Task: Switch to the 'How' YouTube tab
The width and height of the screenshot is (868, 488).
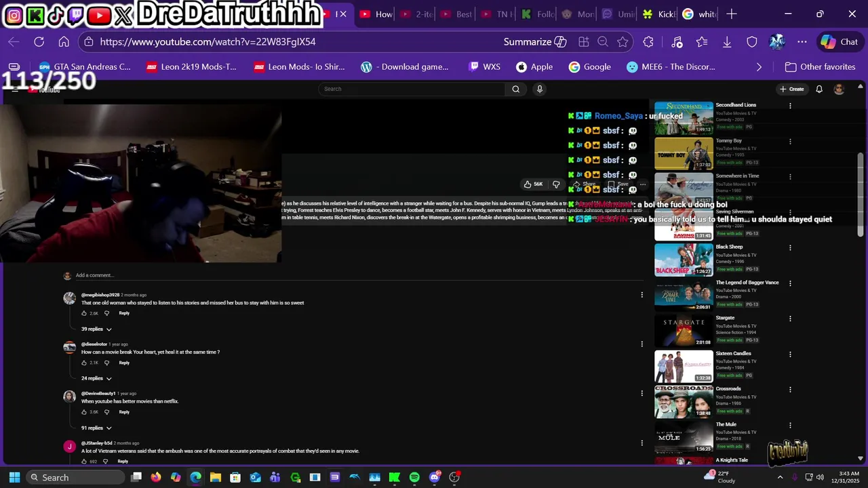Action: (376, 14)
